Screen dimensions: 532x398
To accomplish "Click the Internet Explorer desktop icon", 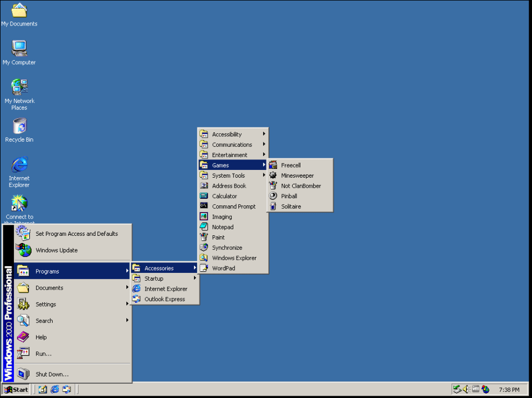I will (19, 165).
